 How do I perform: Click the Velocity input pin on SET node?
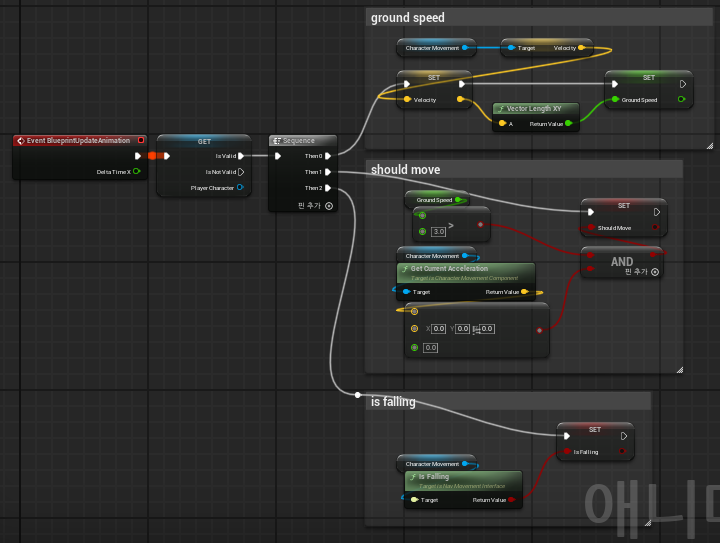(x=407, y=99)
